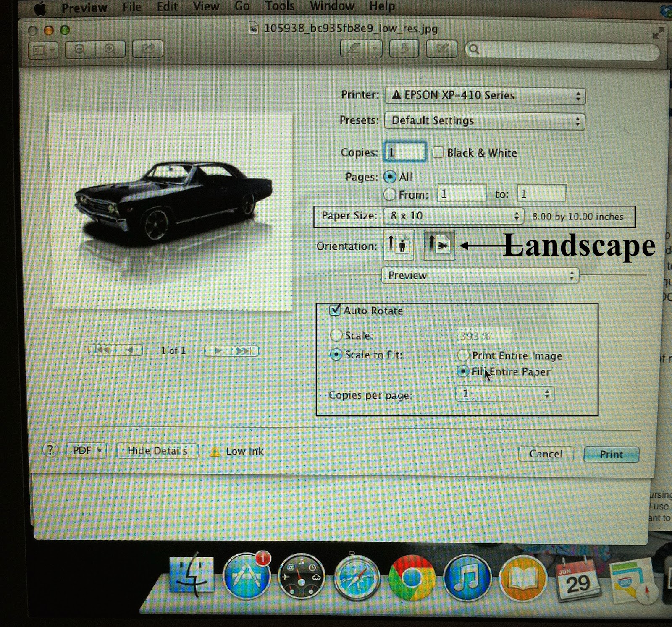
Task: Click the Print button
Action: point(612,455)
